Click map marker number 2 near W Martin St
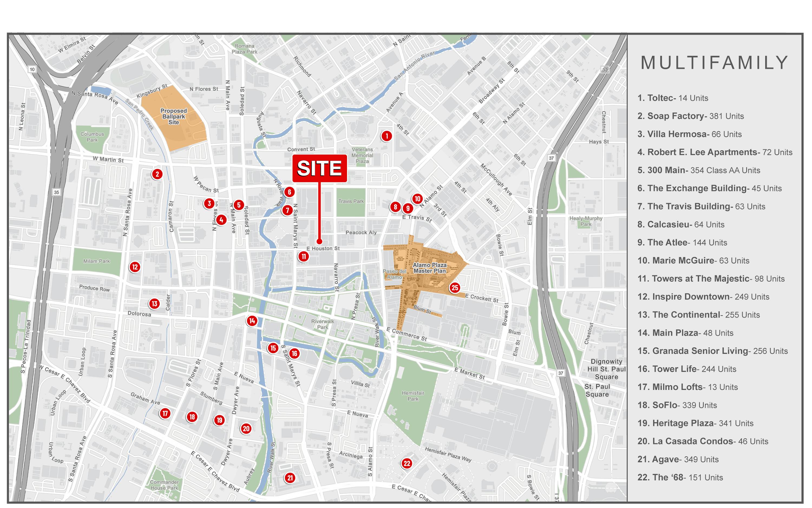Screen dimensions: 812x508 click(x=157, y=174)
